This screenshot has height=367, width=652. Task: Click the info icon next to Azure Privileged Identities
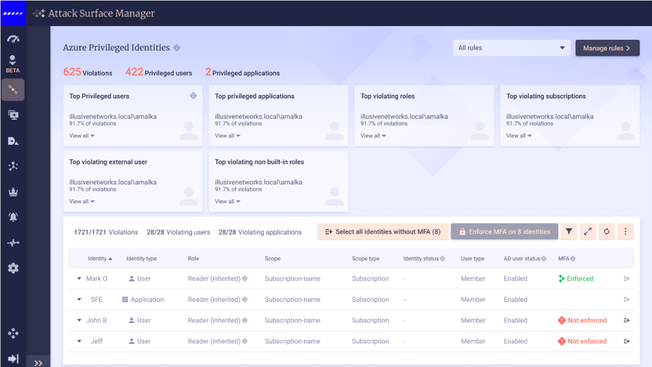click(177, 48)
